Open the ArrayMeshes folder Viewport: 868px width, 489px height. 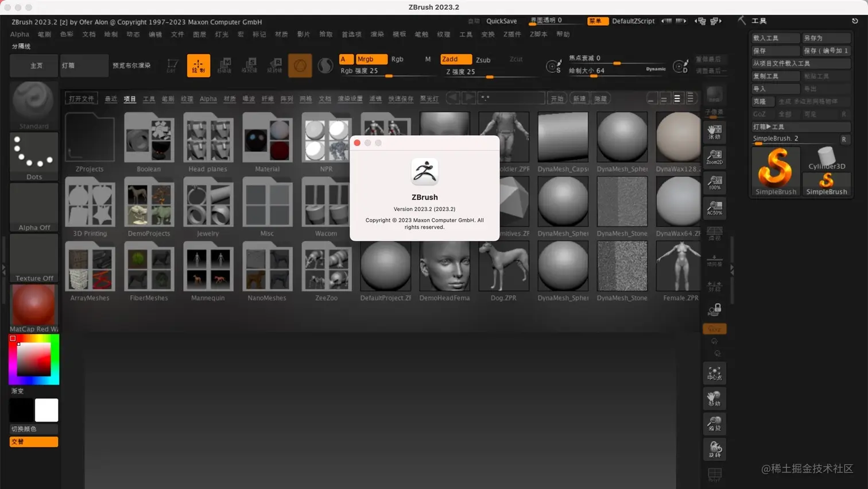click(90, 271)
